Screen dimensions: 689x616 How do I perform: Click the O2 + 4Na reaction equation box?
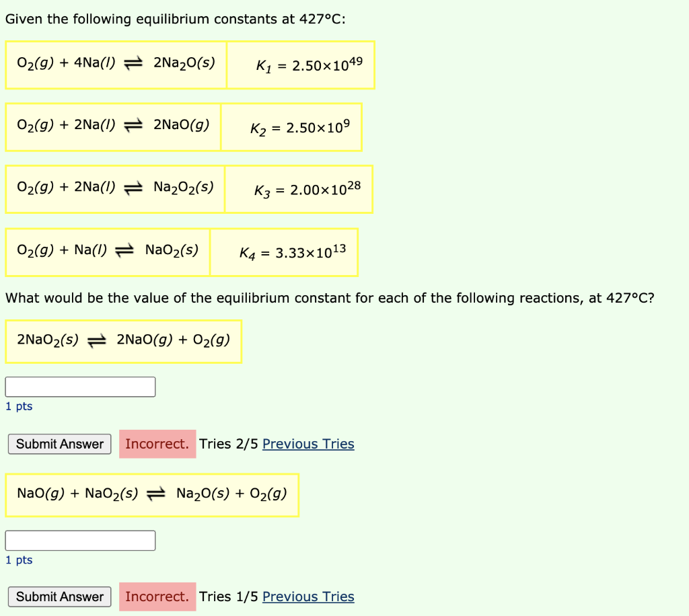tap(116, 65)
